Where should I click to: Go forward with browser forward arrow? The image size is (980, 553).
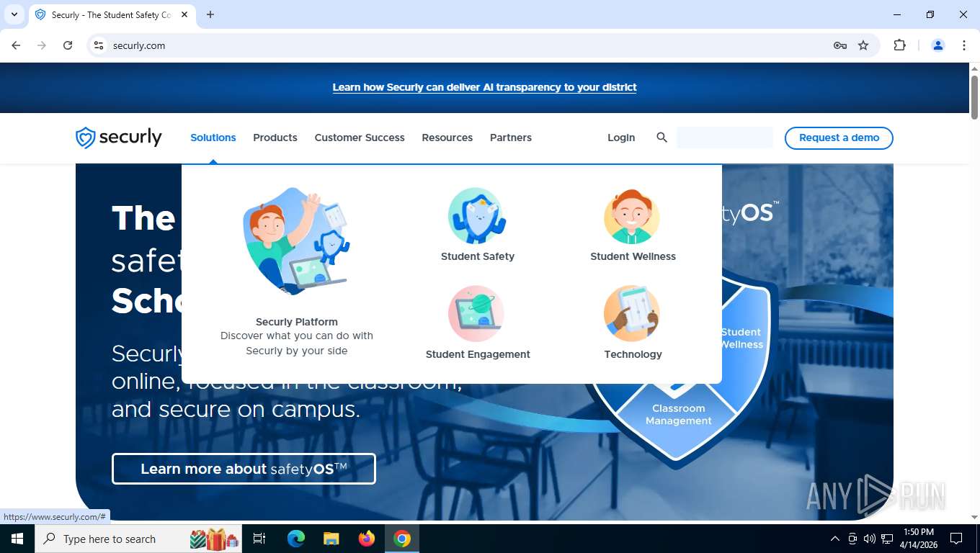tap(42, 45)
